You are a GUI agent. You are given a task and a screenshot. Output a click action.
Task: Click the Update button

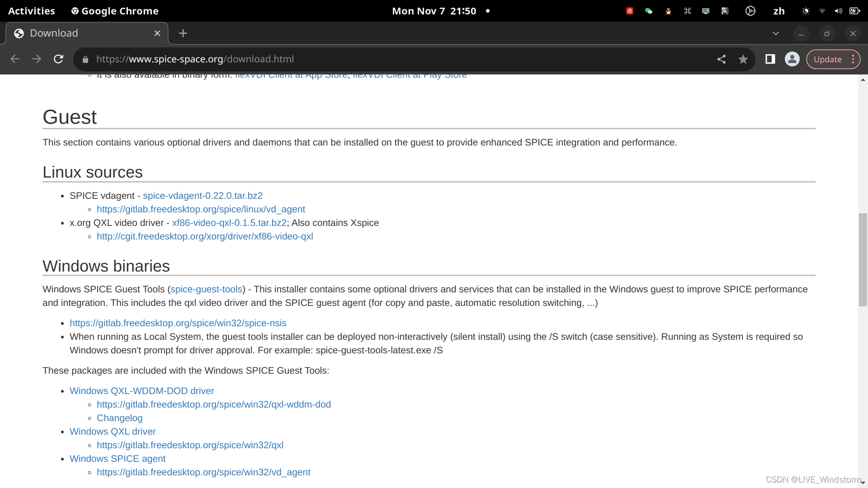click(827, 59)
